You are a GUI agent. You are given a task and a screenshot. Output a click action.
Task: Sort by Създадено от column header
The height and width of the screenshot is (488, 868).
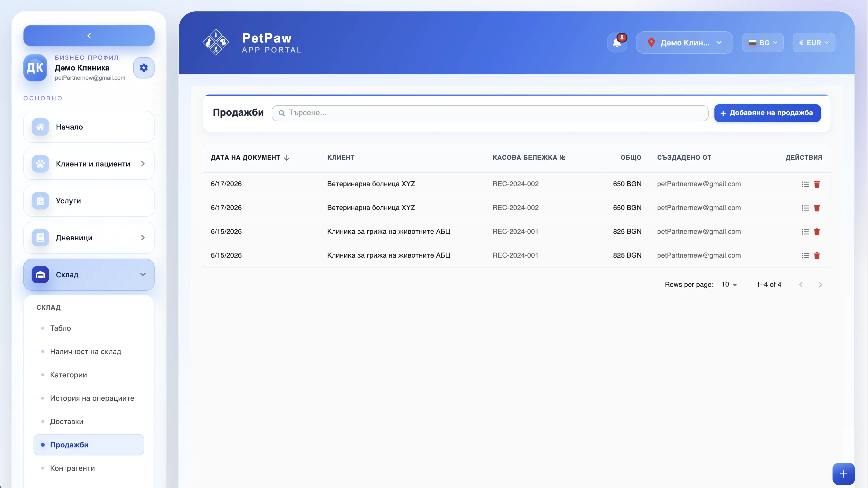(684, 157)
